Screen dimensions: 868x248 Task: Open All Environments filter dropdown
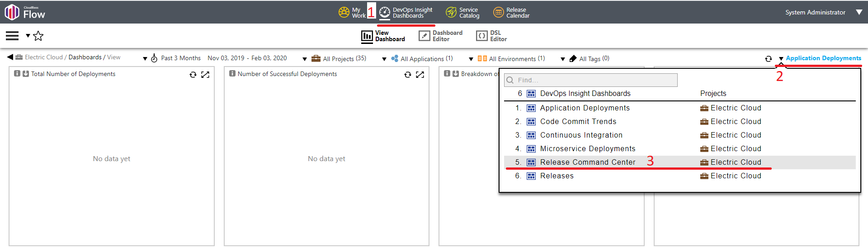coord(471,59)
